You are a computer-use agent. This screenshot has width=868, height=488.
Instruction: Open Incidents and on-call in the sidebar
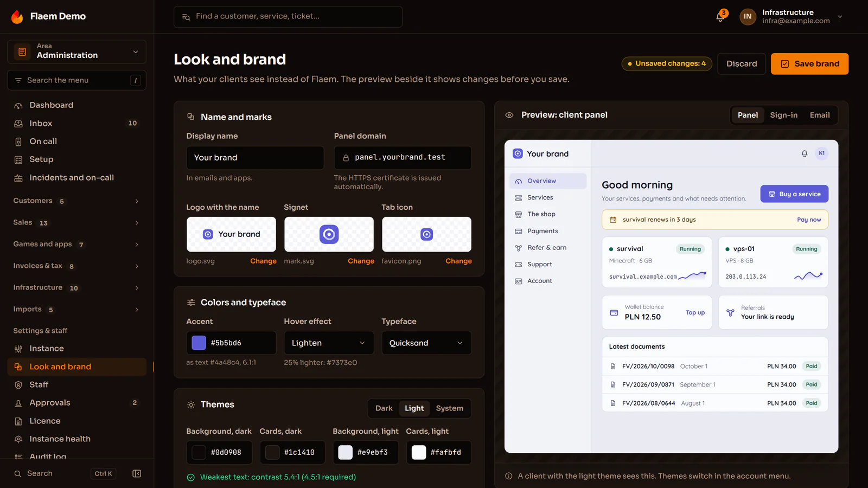point(76,178)
